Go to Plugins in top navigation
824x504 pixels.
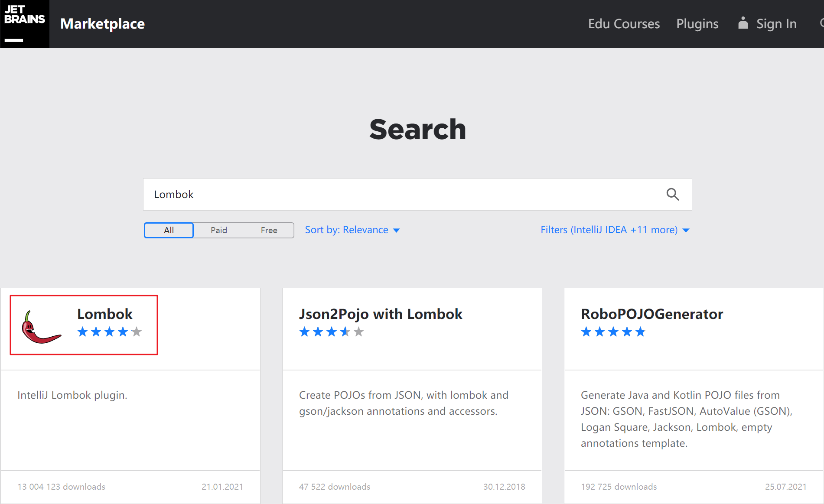pyautogui.click(x=697, y=24)
